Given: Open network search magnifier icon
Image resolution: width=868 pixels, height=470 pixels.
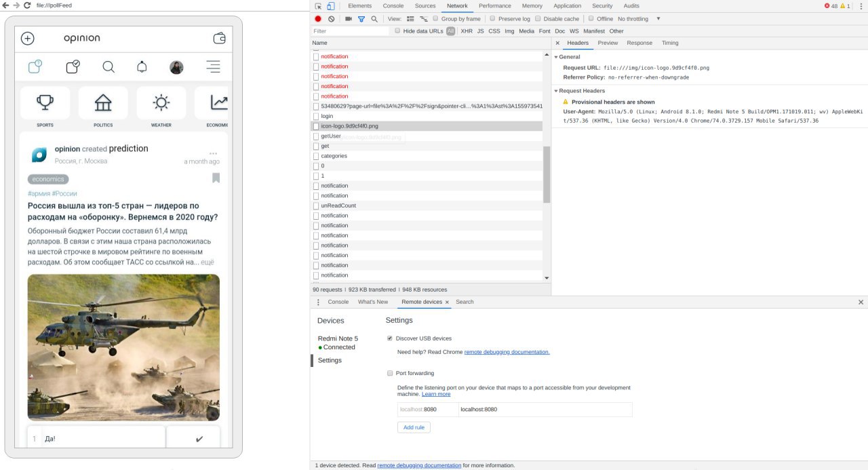Looking at the screenshot, I should [374, 19].
